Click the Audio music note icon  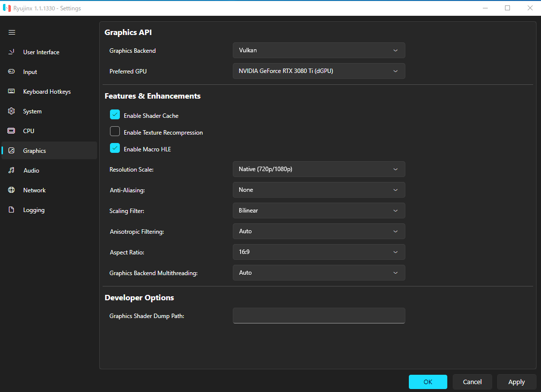point(12,171)
